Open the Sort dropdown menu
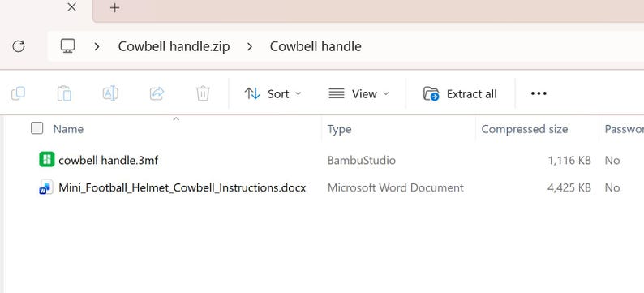 coord(273,94)
